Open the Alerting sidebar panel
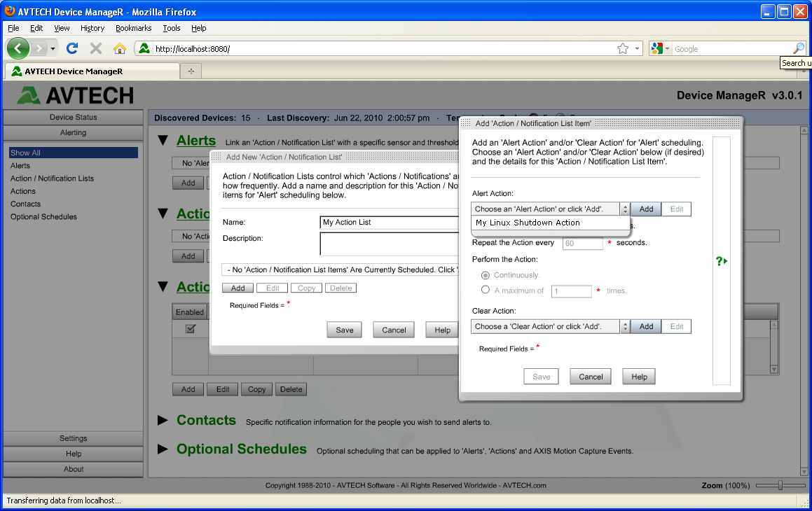 coord(73,133)
